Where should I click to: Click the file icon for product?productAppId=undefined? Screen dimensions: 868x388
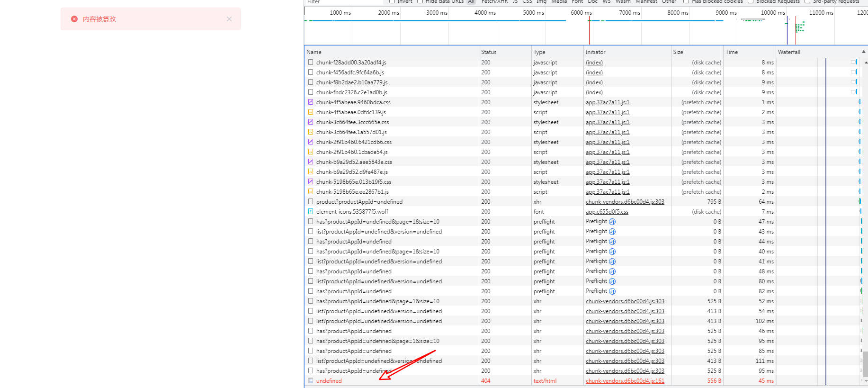pos(311,201)
